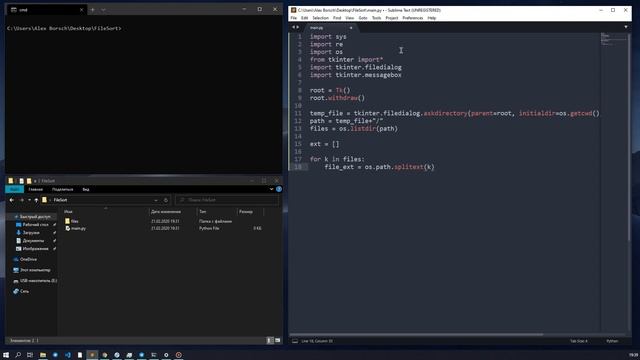Toggle the side bar icon in Sublime status bar
640x360 pixels.
295,341
